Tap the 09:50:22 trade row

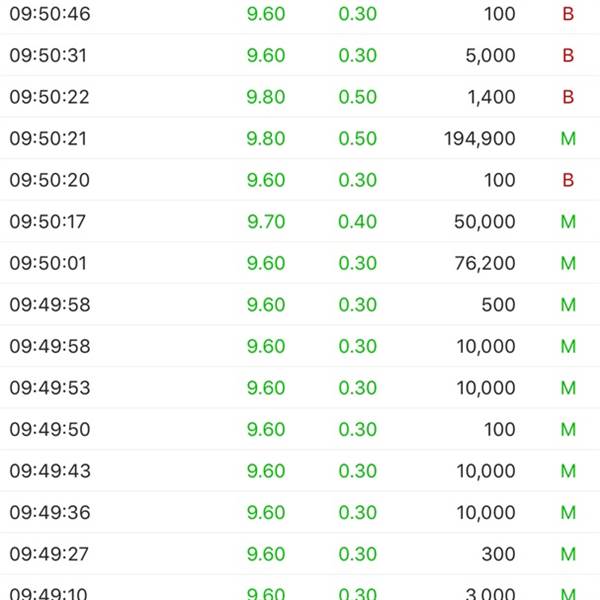pyautogui.click(x=300, y=97)
